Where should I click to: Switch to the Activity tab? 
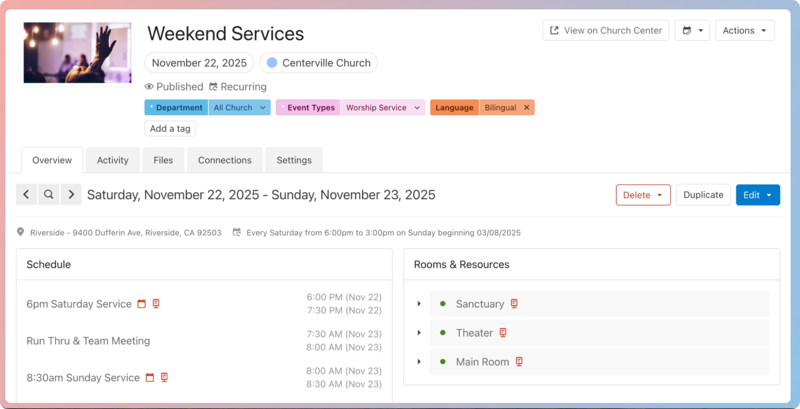[112, 160]
